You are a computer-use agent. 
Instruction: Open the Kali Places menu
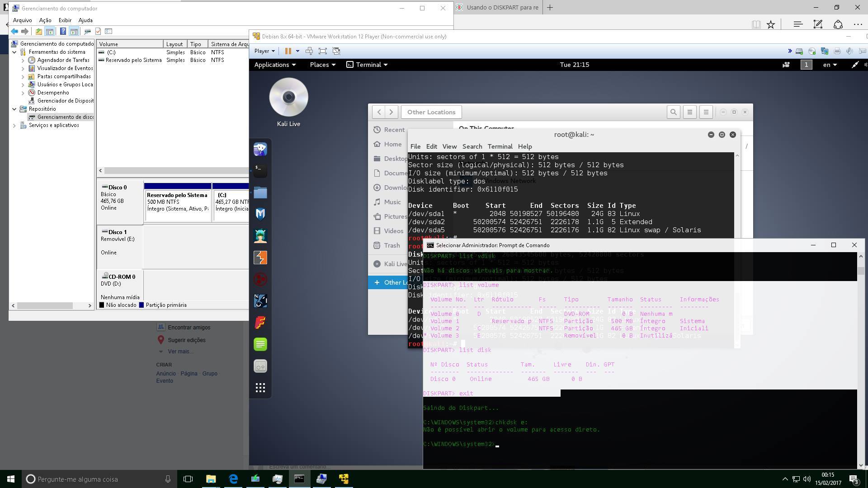322,65
